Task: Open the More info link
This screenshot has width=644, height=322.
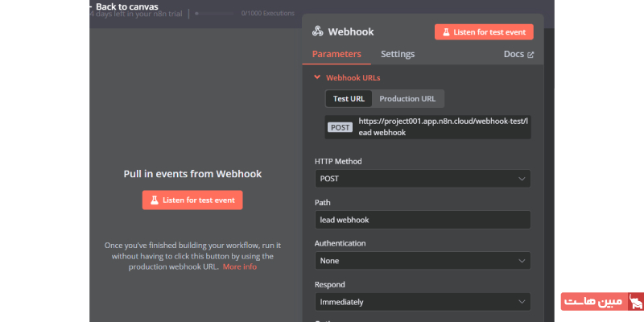Action: 240,266
